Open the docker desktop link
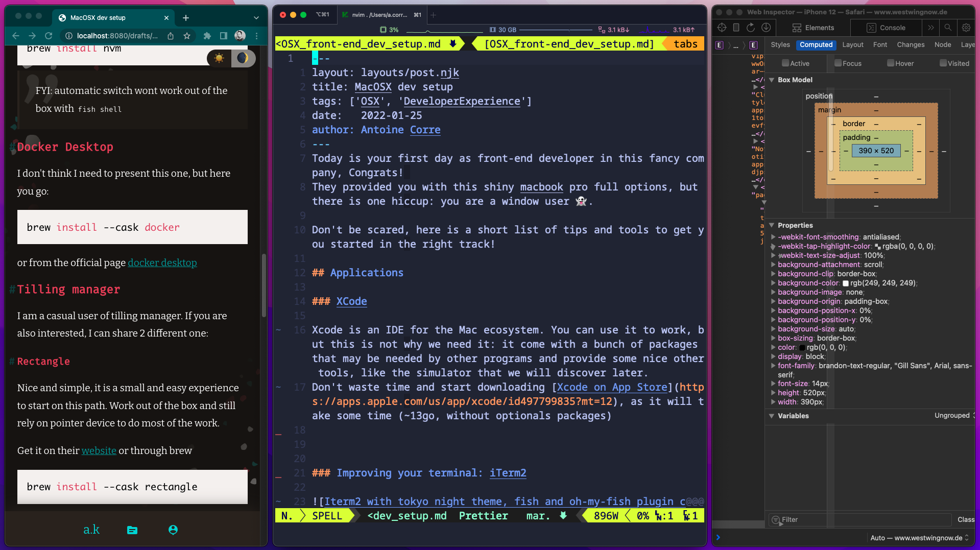The image size is (980, 550). (x=162, y=263)
